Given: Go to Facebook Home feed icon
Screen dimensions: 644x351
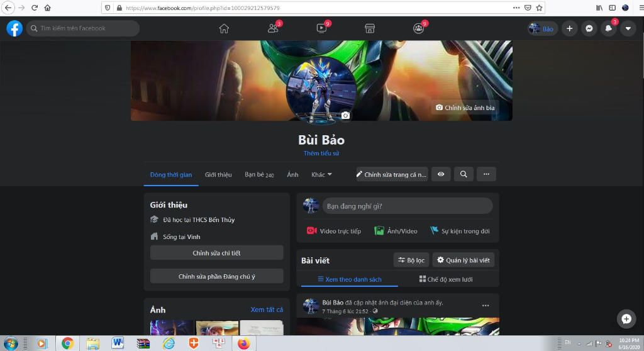Looking at the screenshot, I should (x=224, y=28).
